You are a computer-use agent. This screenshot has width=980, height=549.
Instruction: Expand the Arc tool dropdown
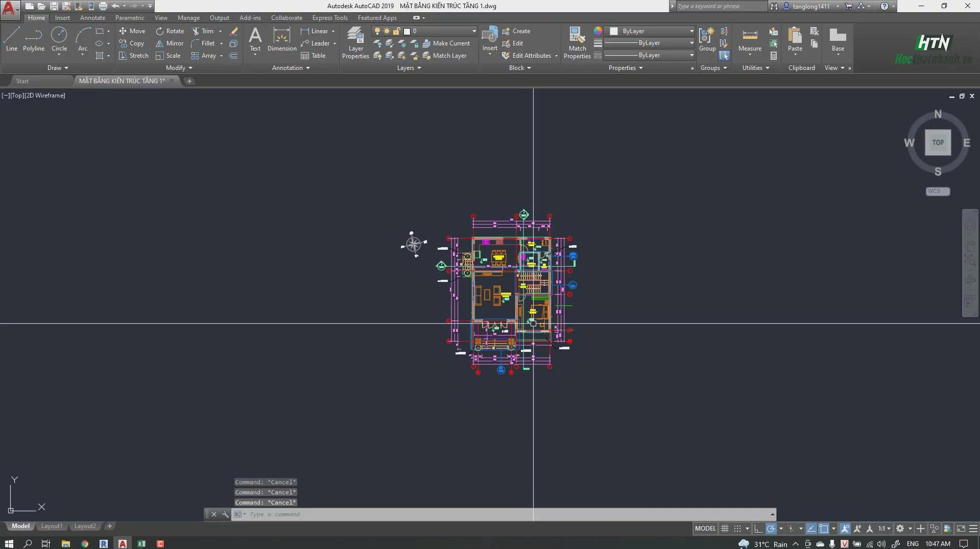(x=82, y=55)
